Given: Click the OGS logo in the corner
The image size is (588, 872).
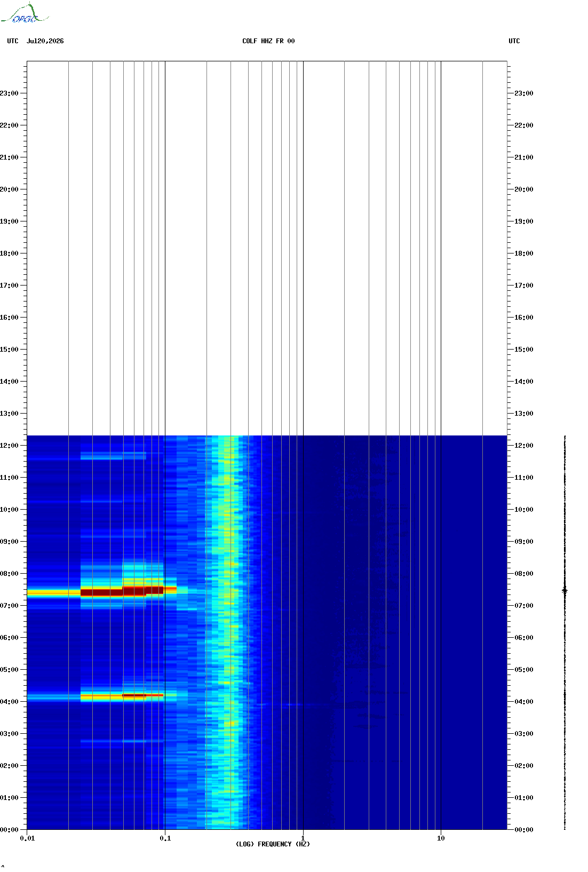Looking at the screenshot, I should (24, 13).
